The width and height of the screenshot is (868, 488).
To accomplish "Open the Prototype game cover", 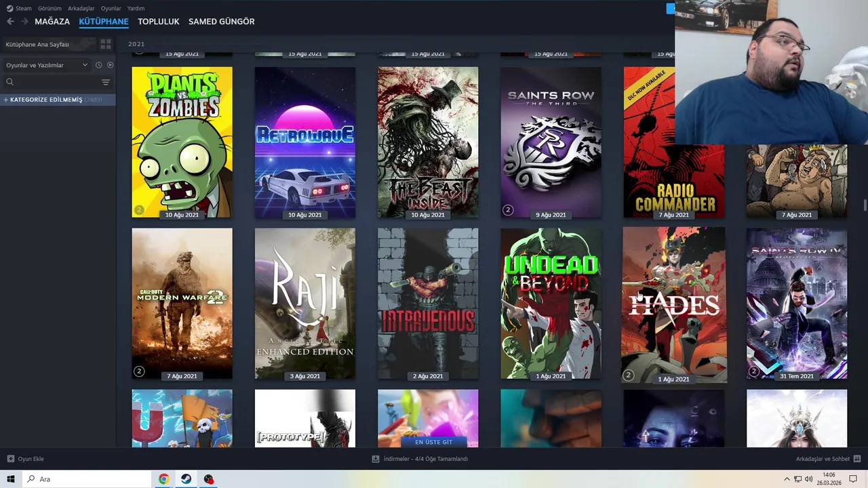I will click(305, 418).
